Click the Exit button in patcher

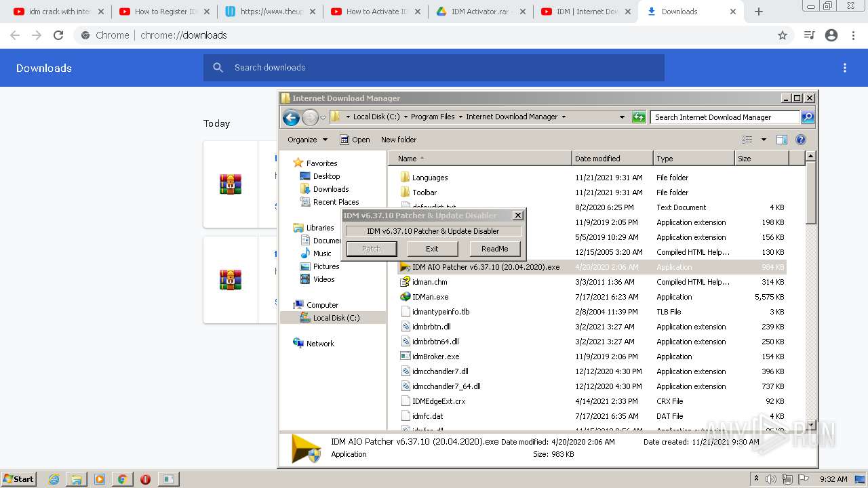pyautogui.click(x=432, y=249)
